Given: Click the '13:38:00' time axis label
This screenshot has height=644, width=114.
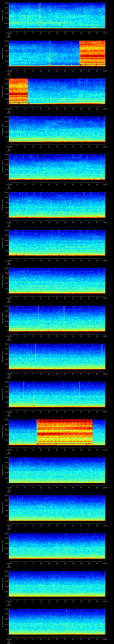Looking at the screenshot, I should pos(9,374).
